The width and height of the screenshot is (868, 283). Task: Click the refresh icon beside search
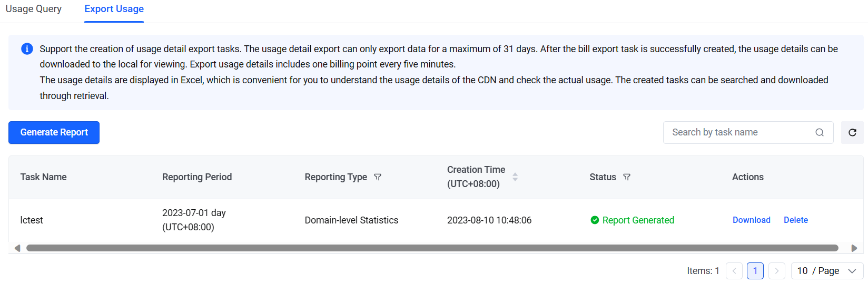click(x=852, y=133)
